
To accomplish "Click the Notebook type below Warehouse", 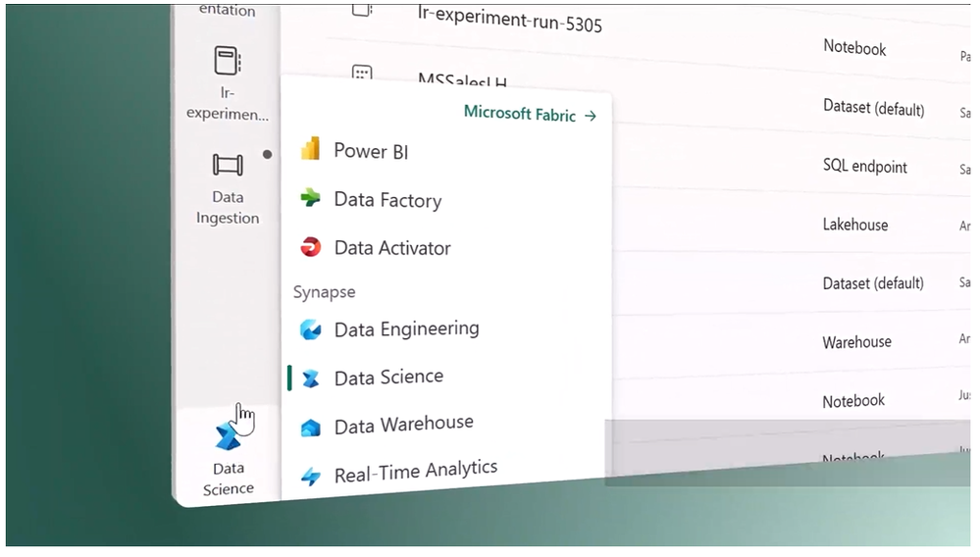I will click(853, 401).
